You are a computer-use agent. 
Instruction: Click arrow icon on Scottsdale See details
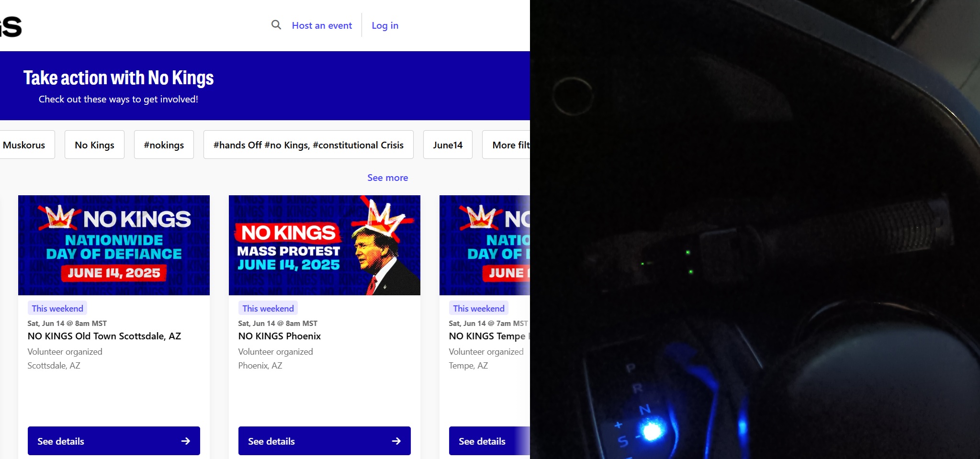click(186, 441)
